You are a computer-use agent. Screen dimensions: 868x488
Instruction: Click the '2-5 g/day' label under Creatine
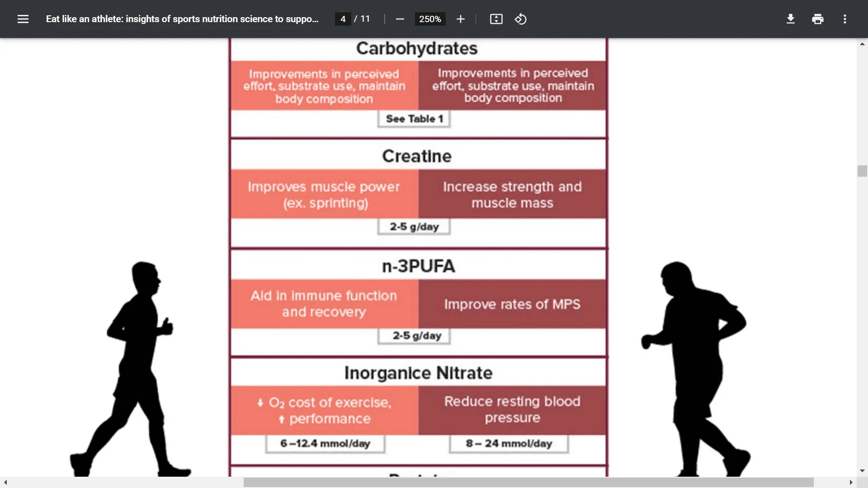pos(414,227)
